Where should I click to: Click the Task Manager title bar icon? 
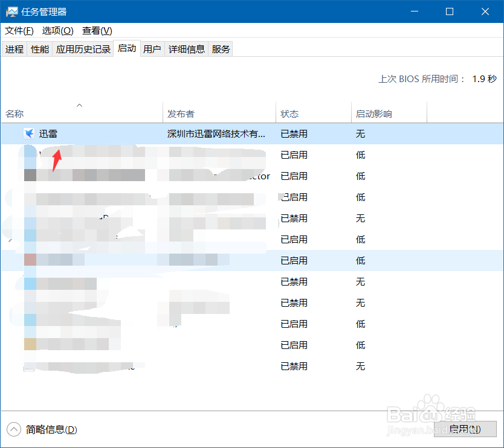click(12, 12)
